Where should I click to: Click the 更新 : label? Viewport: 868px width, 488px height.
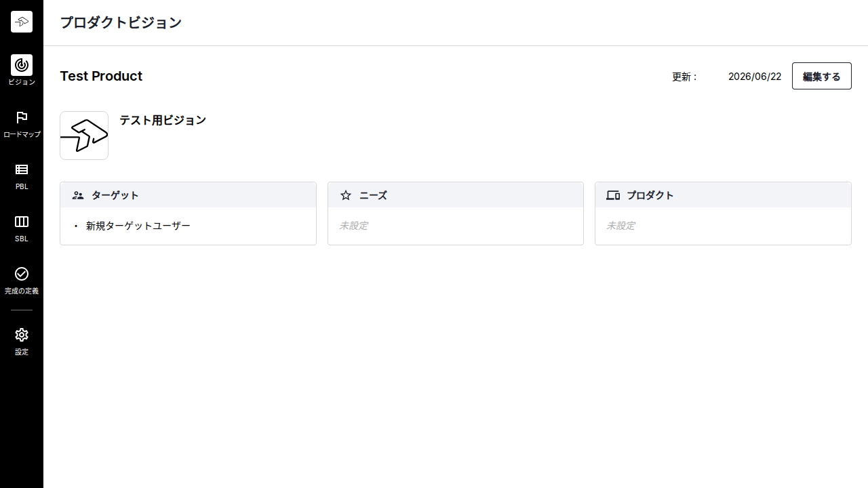(x=684, y=77)
